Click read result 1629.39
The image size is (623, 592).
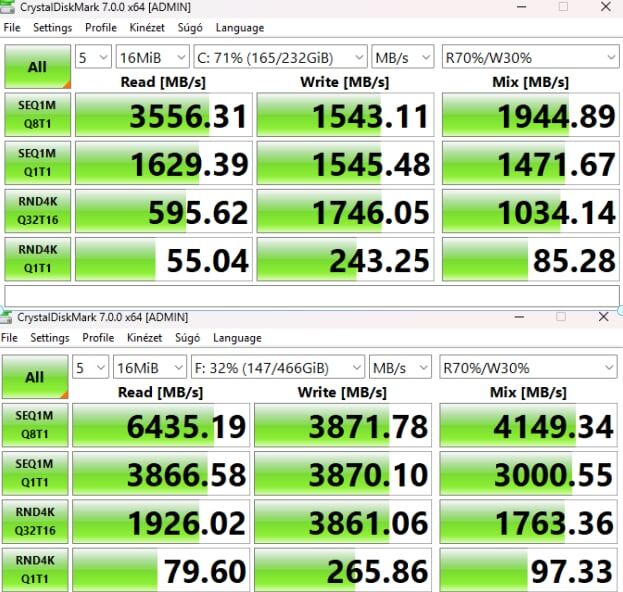point(164,163)
